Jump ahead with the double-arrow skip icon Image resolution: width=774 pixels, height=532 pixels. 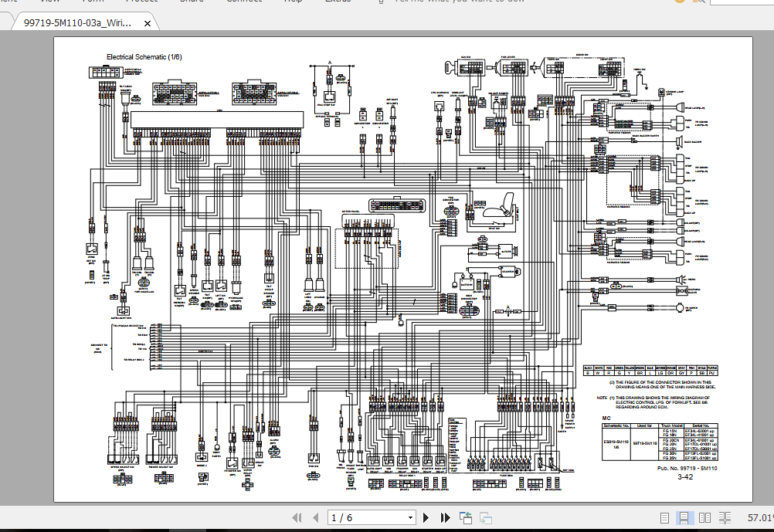tap(444, 518)
